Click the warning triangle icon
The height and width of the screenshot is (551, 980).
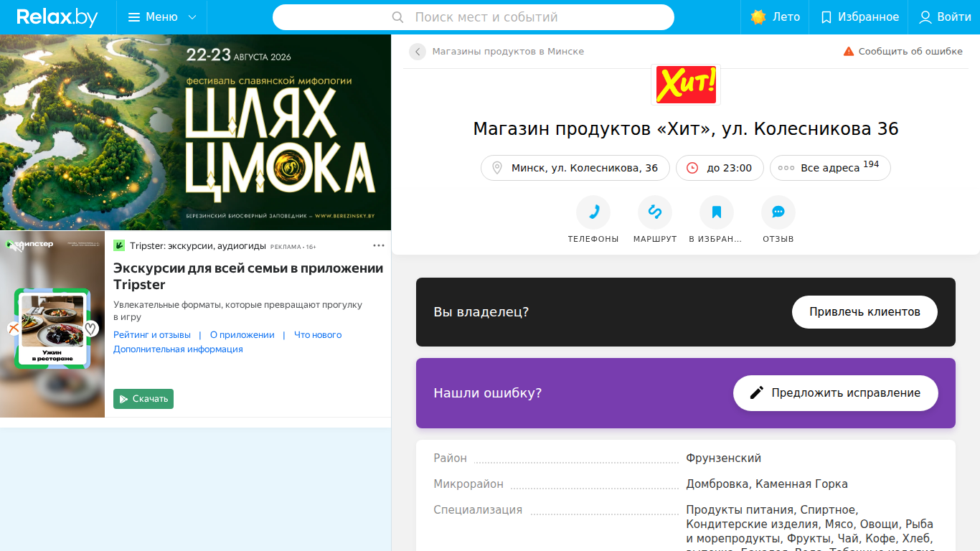click(x=849, y=52)
